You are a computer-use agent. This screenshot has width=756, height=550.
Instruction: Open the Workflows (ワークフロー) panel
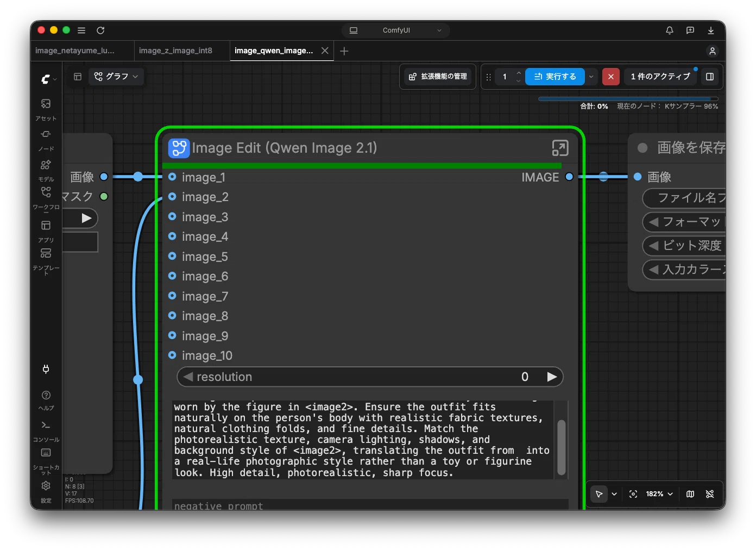tap(46, 198)
